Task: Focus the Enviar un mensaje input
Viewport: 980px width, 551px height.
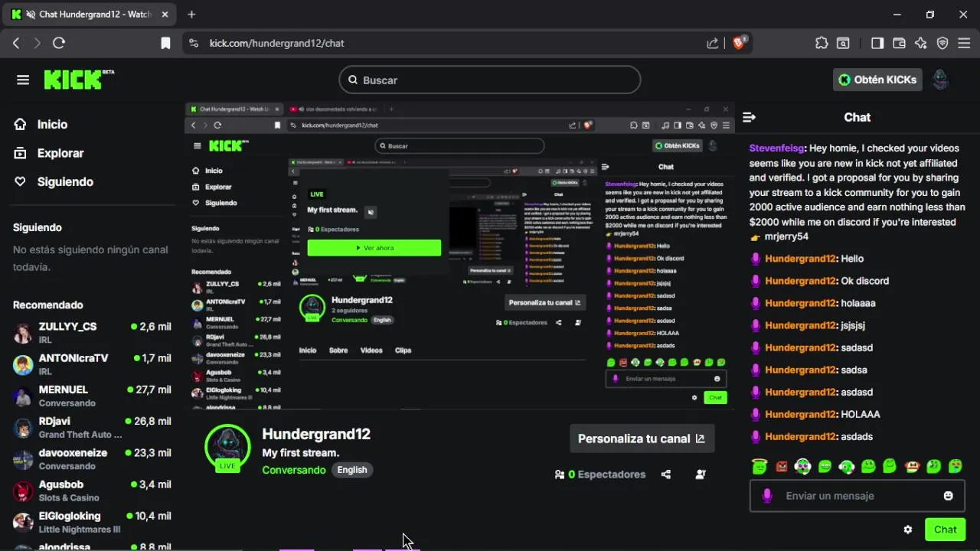Action: (x=857, y=496)
